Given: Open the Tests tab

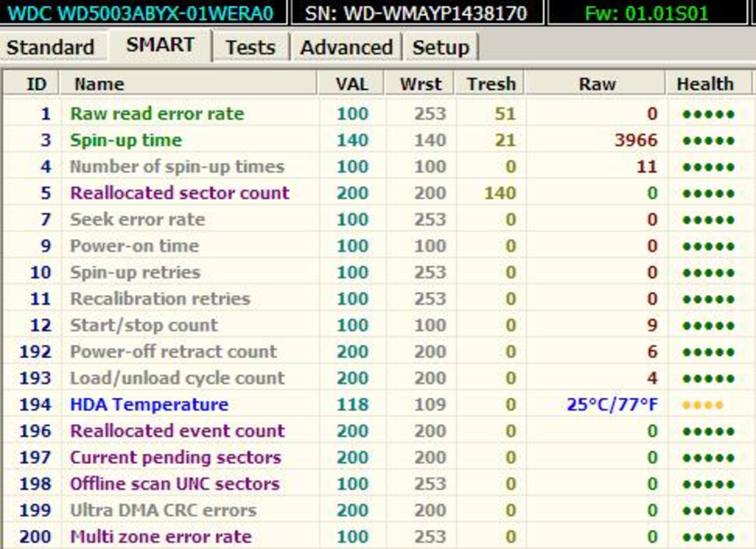Looking at the screenshot, I should point(250,47).
